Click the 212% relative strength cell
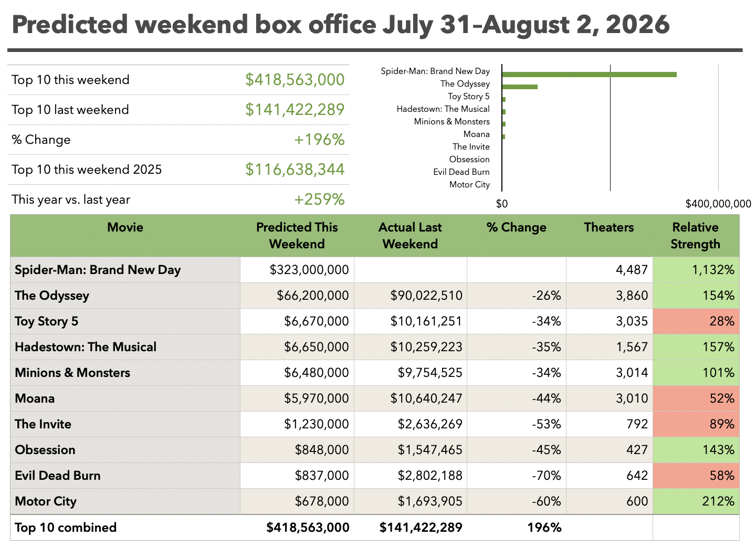Viewport: 756px width, 547px height. tap(696, 501)
